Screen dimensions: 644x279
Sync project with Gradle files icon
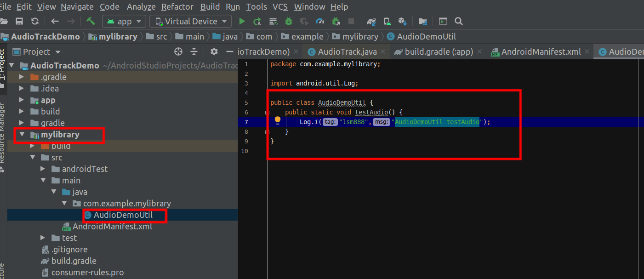[x=372, y=21]
